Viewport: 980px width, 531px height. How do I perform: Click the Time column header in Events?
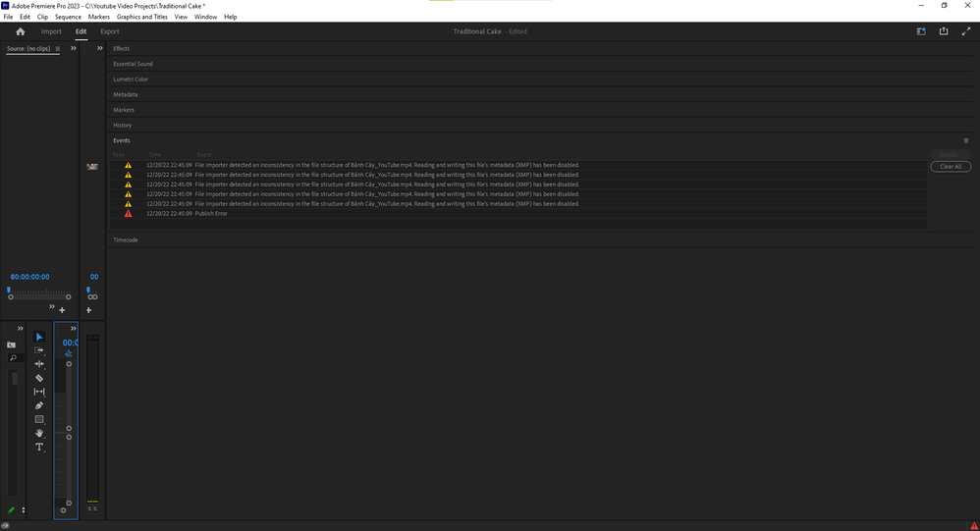(154, 154)
